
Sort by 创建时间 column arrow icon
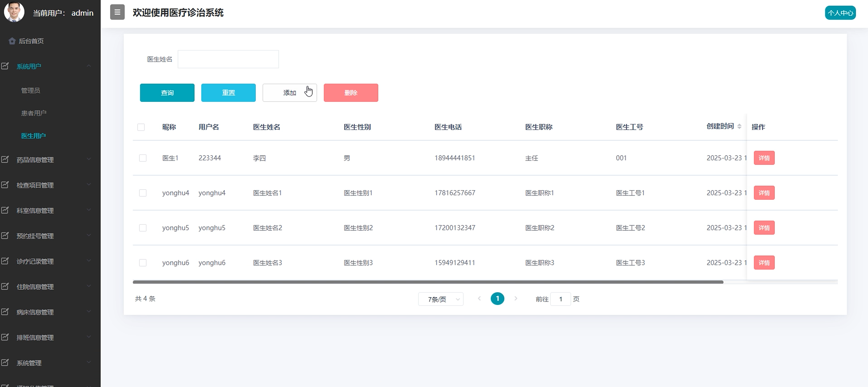[x=739, y=126]
